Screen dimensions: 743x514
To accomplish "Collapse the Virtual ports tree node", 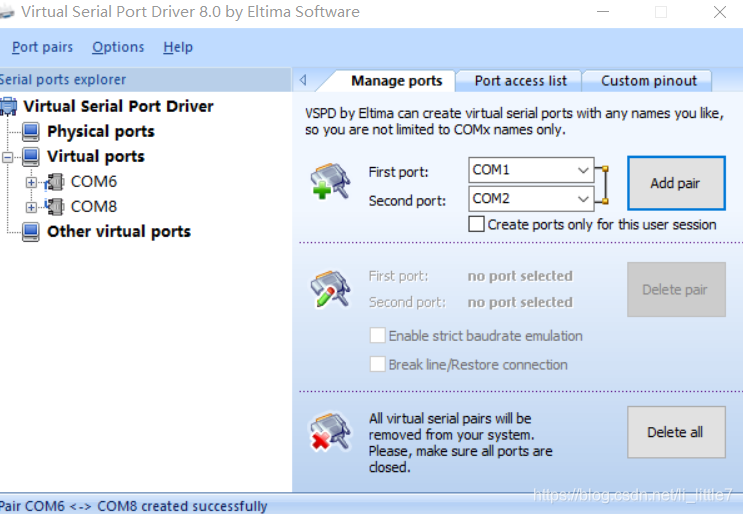I will point(8,157).
